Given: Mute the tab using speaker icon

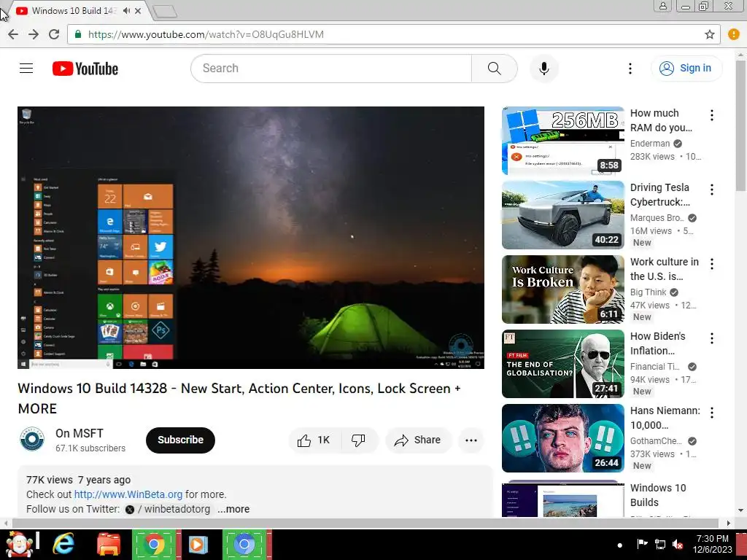Looking at the screenshot, I should tap(126, 10).
